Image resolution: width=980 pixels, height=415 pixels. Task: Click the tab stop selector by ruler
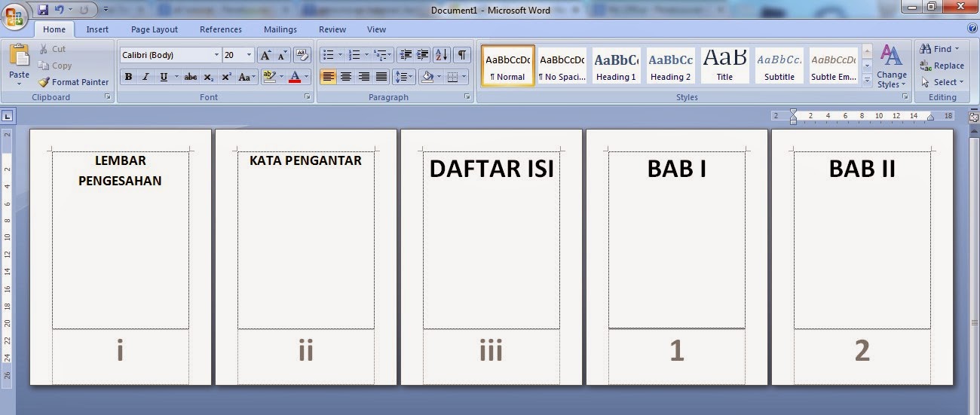coord(7,117)
